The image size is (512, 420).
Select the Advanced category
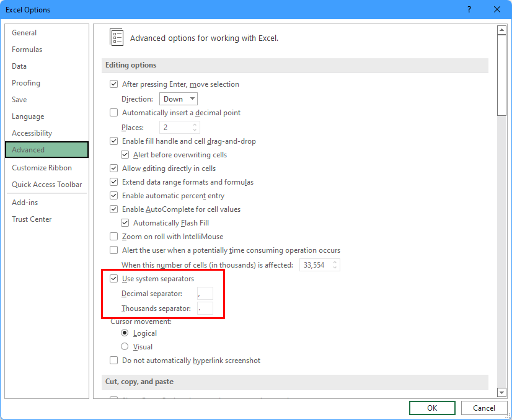coord(46,150)
